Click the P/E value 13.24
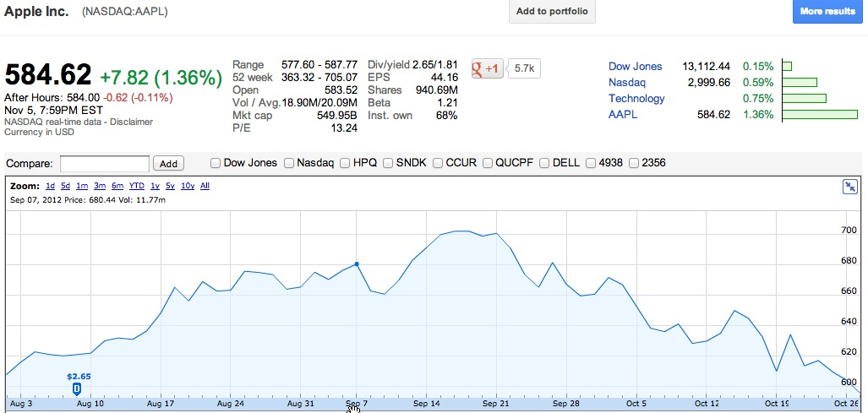The image size is (868, 413). 342,128
